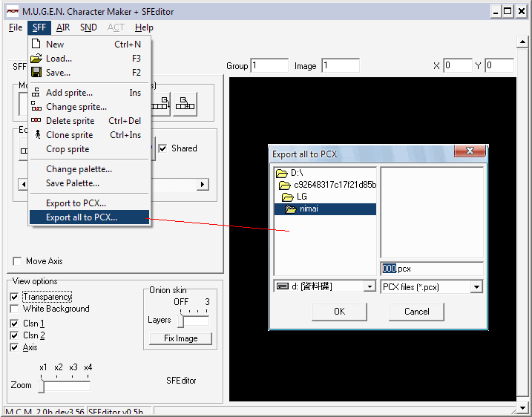Click the Zoom slider handle
The width and height of the screenshot is (532, 417).
41,386
